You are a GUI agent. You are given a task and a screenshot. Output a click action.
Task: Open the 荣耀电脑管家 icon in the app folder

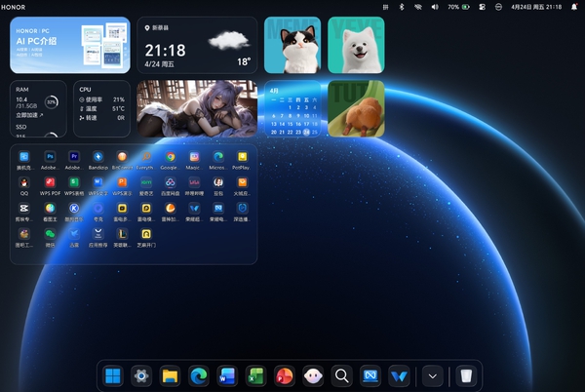(218, 208)
